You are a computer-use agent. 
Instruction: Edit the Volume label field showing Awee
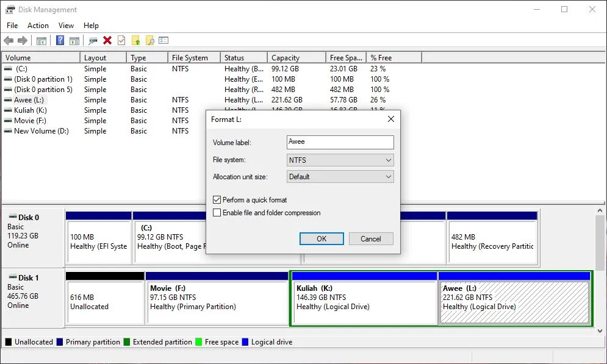tap(340, 142)
